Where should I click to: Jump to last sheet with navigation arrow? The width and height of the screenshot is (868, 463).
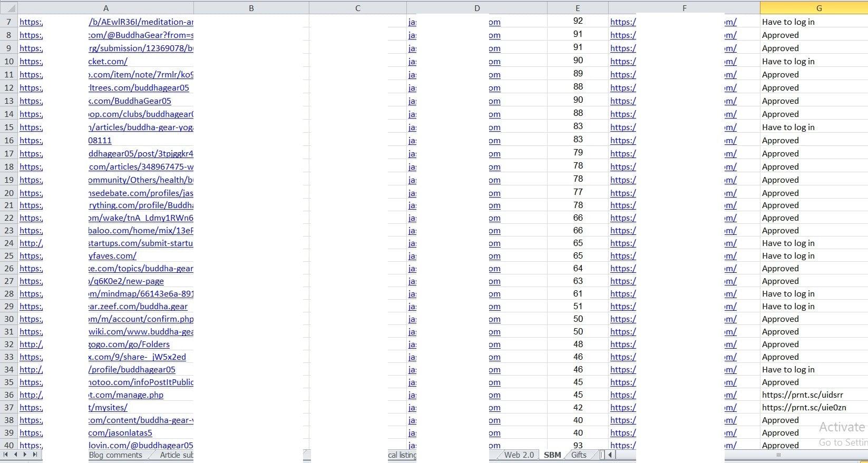(x=35, y=455)
